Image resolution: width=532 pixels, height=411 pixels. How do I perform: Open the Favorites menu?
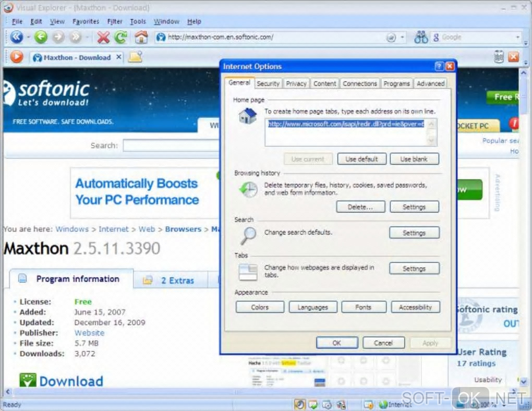pyautogui.click(x=86, y=21)
